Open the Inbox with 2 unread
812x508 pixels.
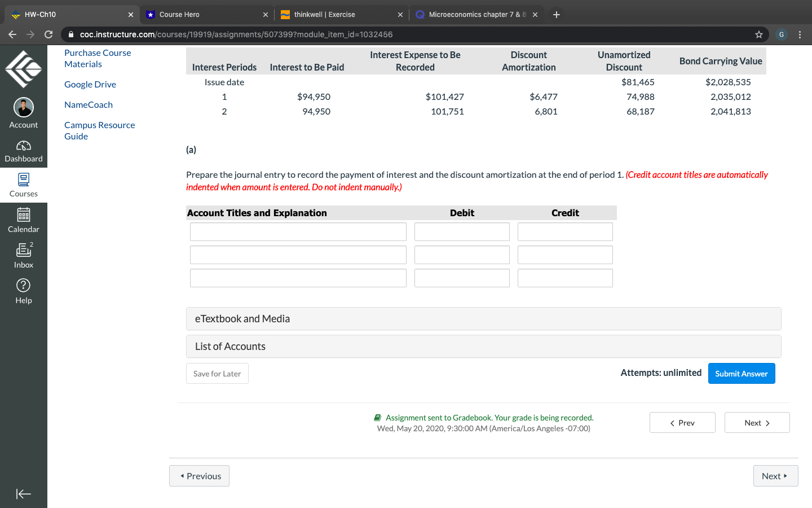[x=24, y=256]
